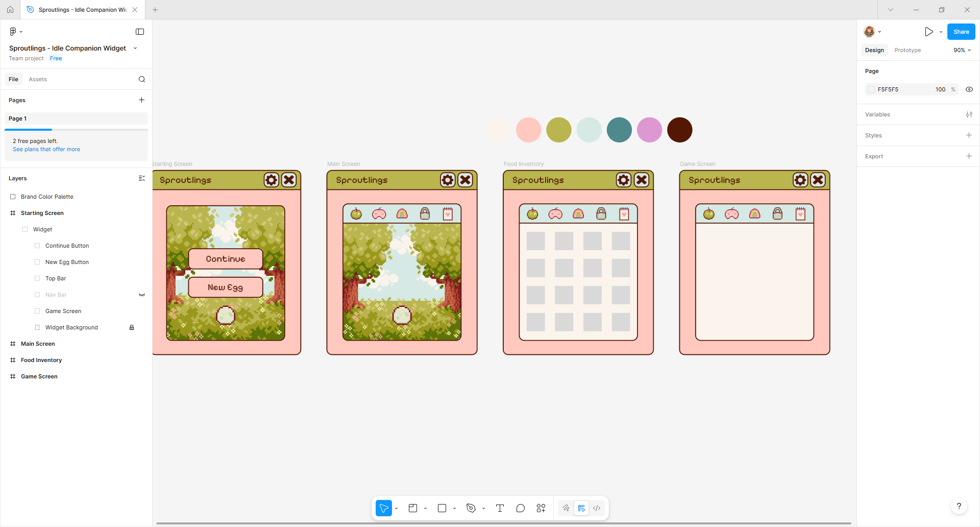Switch to Dev Mode code icon

coord(597,508)
